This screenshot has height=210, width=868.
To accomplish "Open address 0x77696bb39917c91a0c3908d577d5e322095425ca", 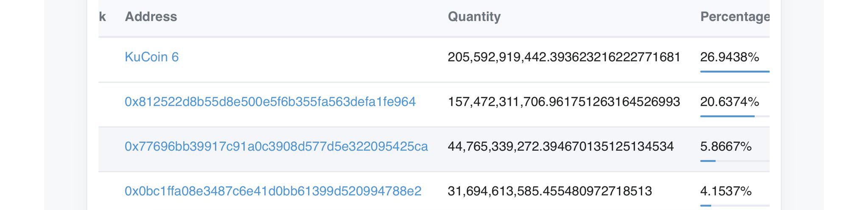I will [276, 146].
